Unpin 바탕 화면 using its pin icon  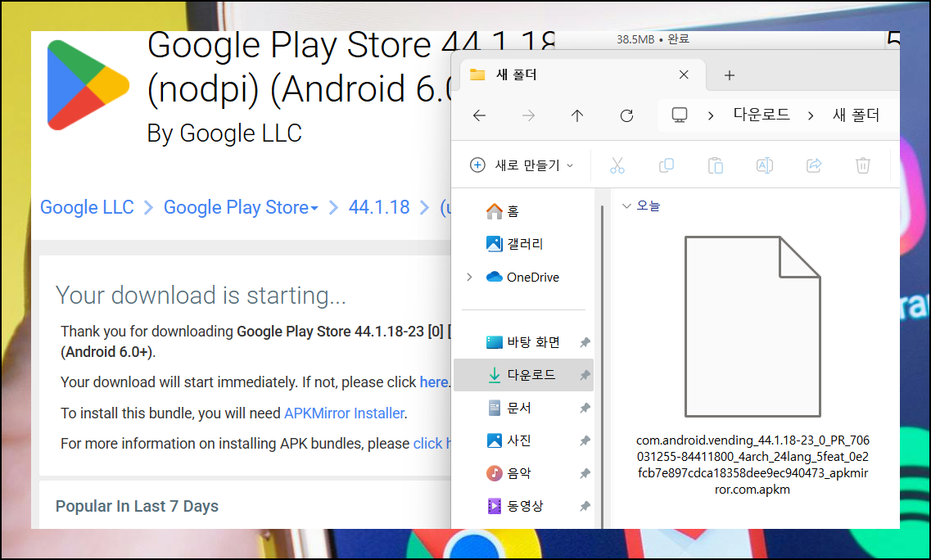pyautogui.click(x=585, y=342)
